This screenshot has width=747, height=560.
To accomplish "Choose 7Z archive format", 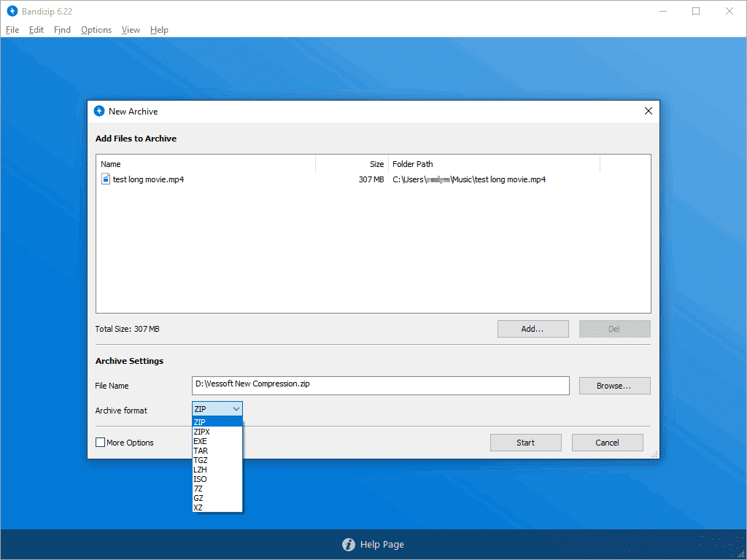I will 217,489.
